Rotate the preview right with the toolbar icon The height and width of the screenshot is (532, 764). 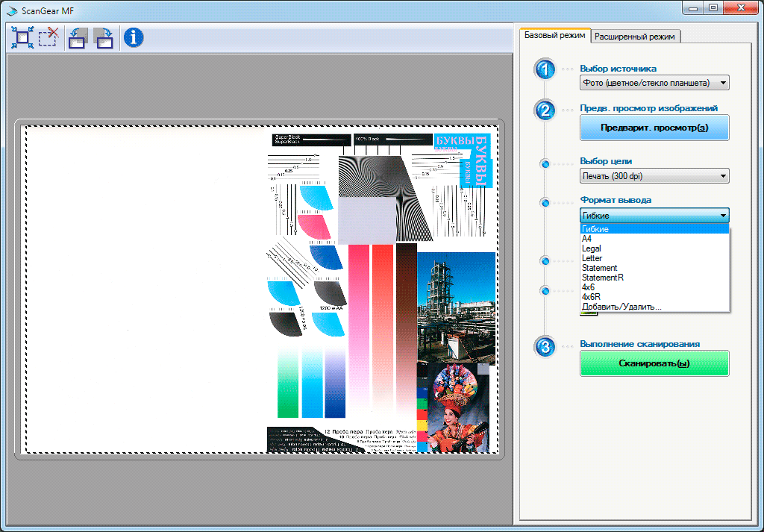coord(103,38)
